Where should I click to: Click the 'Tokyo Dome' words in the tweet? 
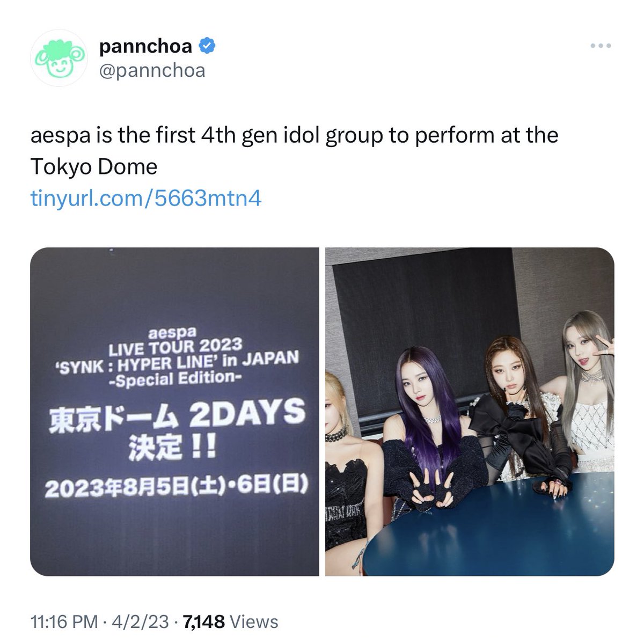pos(94,167)
